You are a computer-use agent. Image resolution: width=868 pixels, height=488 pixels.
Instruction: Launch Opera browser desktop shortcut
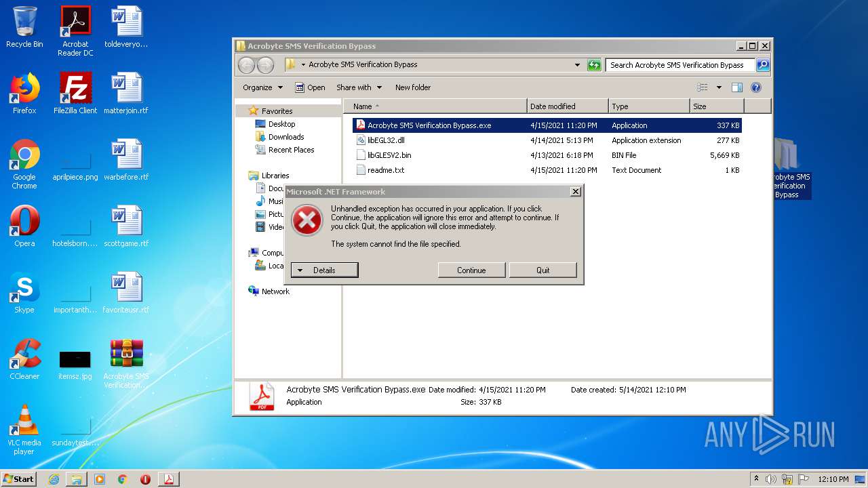[x=24, y=226]
